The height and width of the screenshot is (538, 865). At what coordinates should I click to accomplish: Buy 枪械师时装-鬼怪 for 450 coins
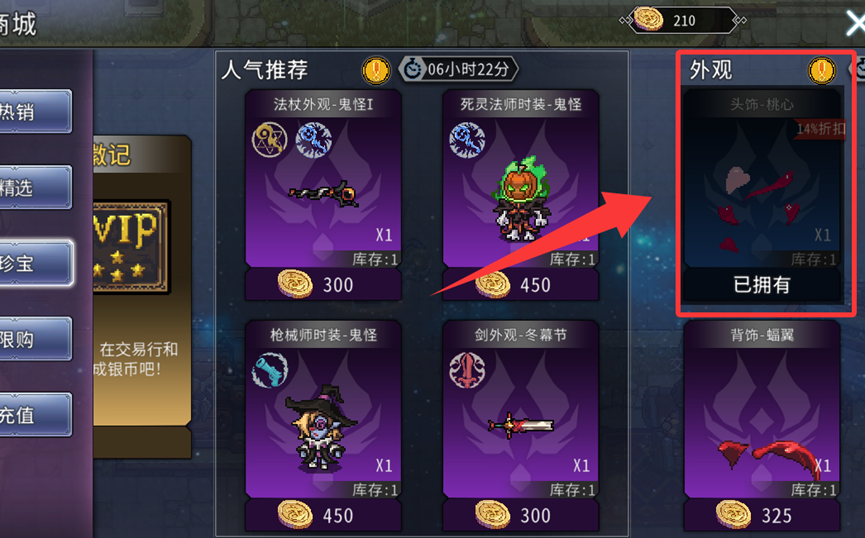coord(323,515)
